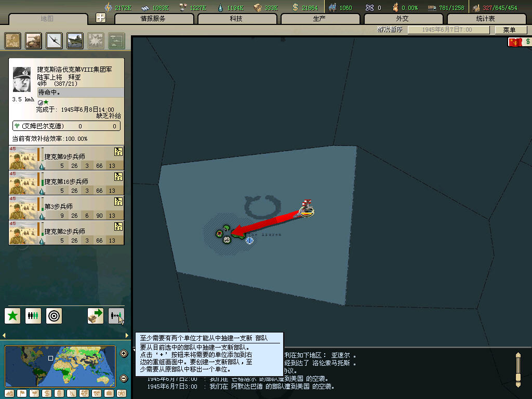
Task: Click the oil drop resource icon
Action: (220, 7)
